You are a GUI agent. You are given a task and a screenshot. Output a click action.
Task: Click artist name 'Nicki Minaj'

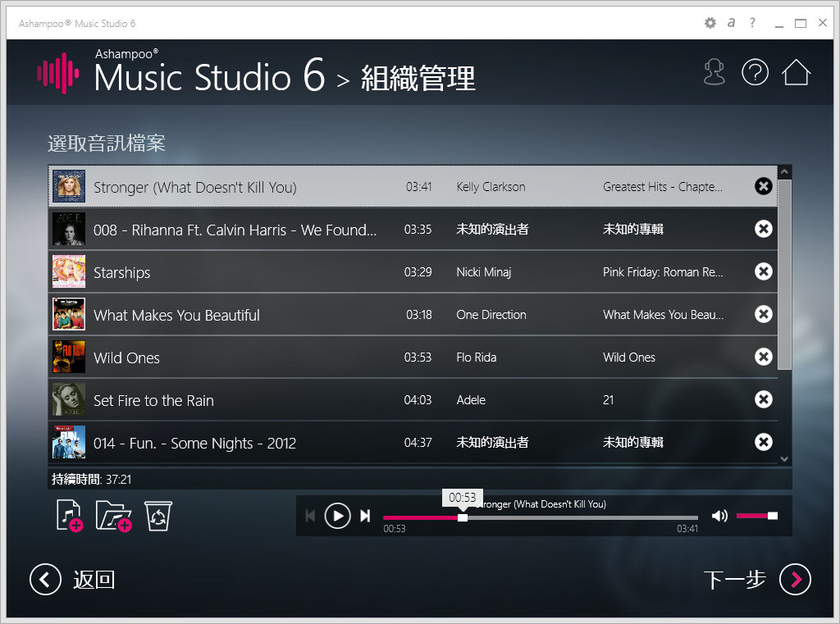click(x=484, y=272)
